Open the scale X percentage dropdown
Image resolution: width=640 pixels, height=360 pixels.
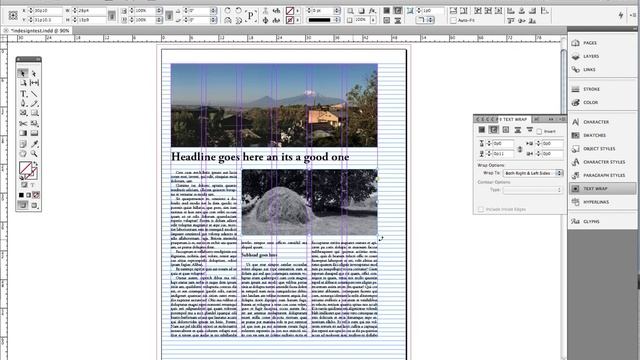tap(159, 11)
